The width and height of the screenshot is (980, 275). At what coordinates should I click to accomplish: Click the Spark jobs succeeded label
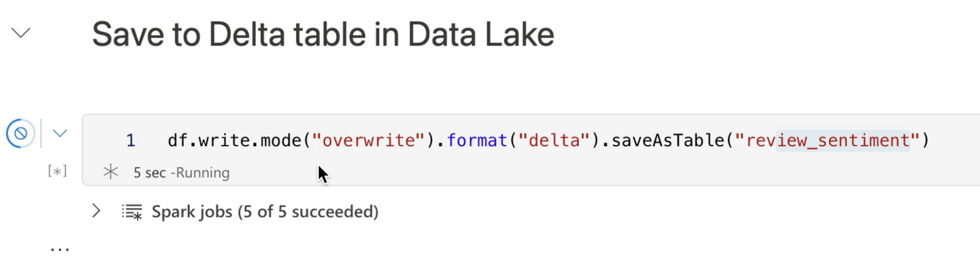(265, 212)
